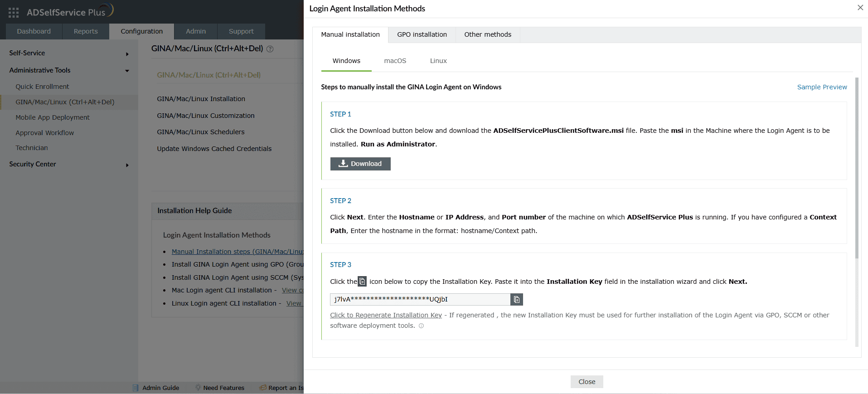The height and width of the screenshot is (394, 868).
Task: Click the info icon after deployment tools text
Action: pos(421,326)
